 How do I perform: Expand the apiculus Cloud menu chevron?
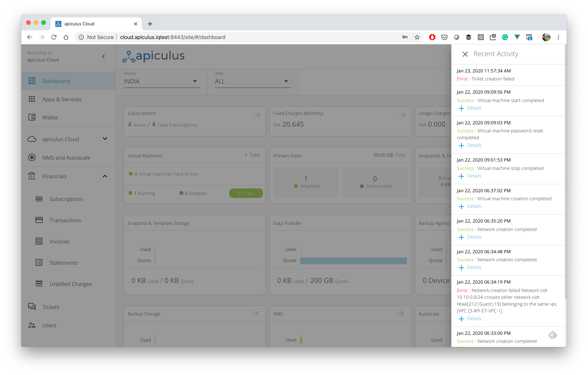point(105,139)
